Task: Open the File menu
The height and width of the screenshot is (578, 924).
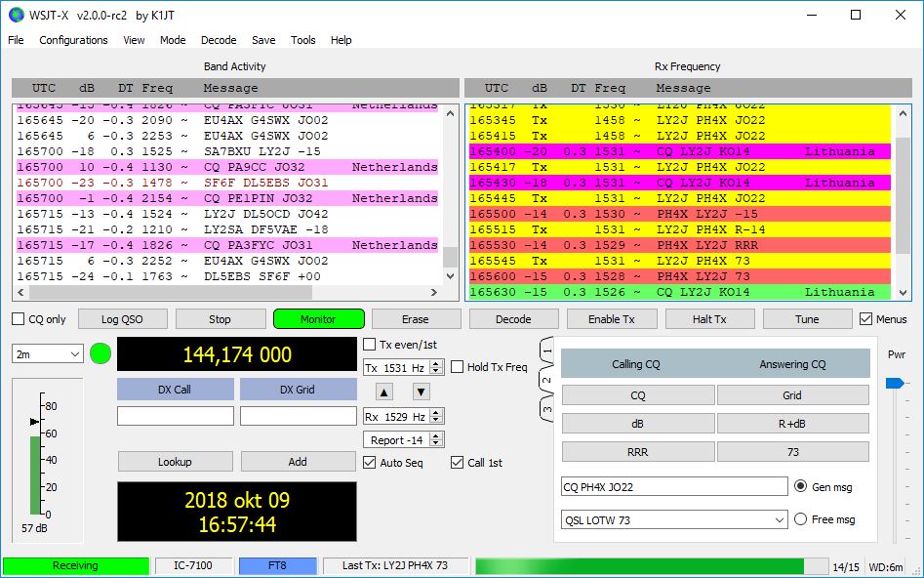Action: tap(16, 40)
